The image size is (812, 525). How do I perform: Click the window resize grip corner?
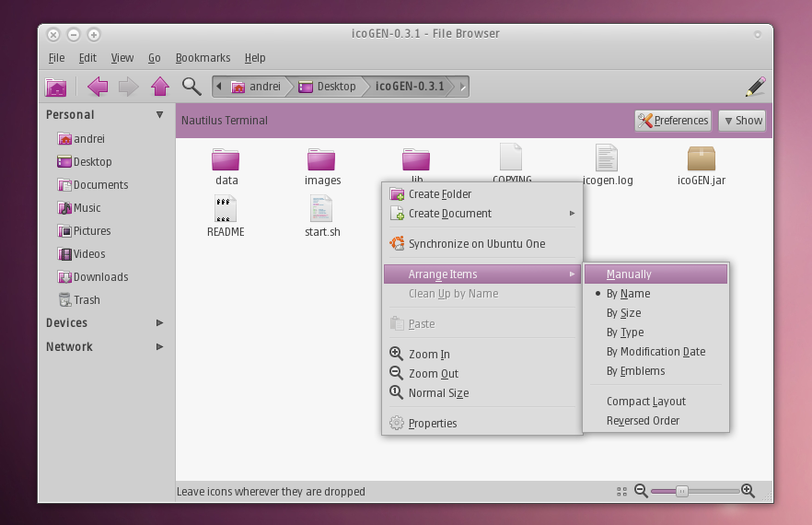[x=768, y=496]
